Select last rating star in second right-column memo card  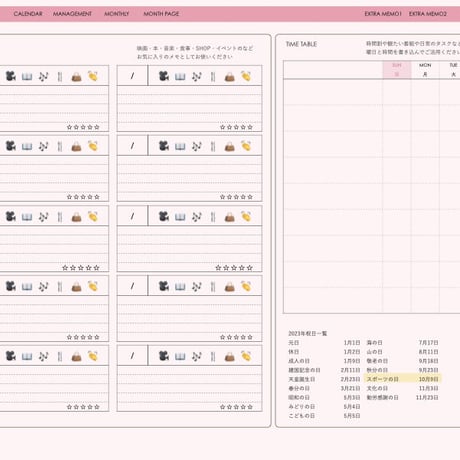click(250, 197)
